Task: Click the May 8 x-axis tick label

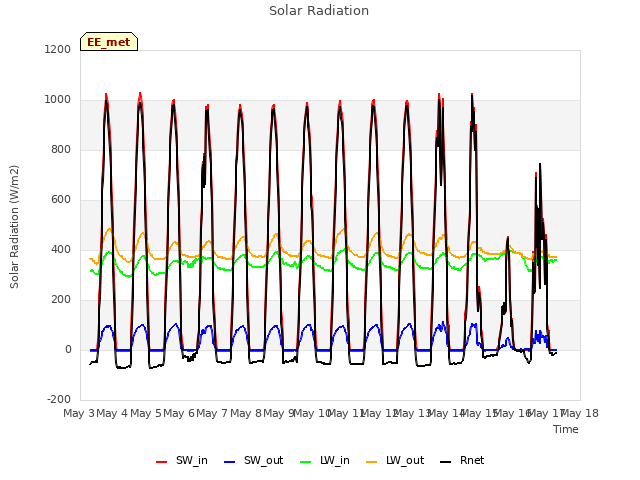Action: point(246,413)
